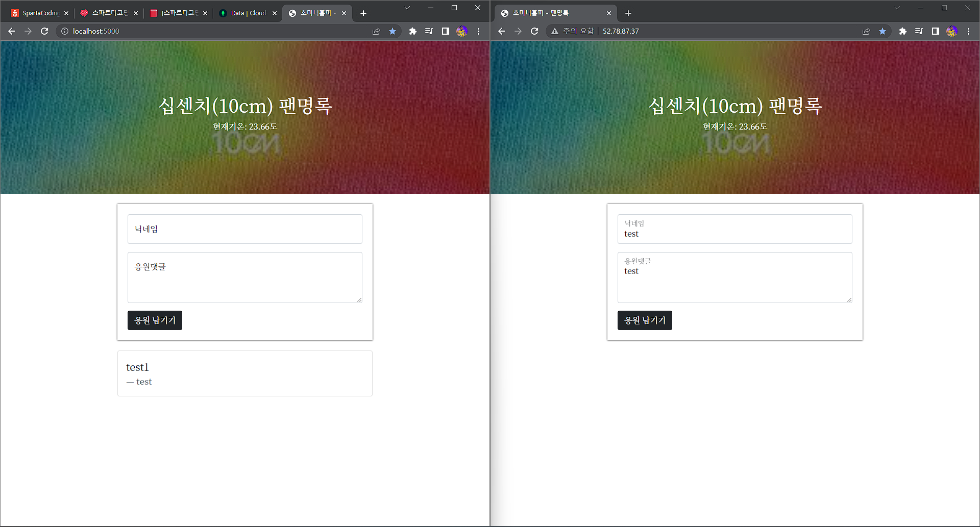
Task: Grab textarea resize handle on localhost page
Action: click(x=359, y=300)
